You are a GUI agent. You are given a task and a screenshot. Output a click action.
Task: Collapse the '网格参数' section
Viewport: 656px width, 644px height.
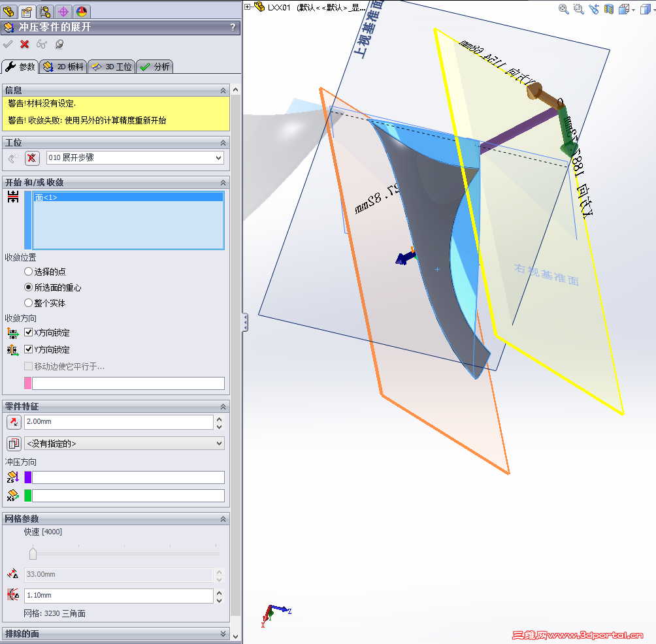pyautogui.click(x=223, y=519)
